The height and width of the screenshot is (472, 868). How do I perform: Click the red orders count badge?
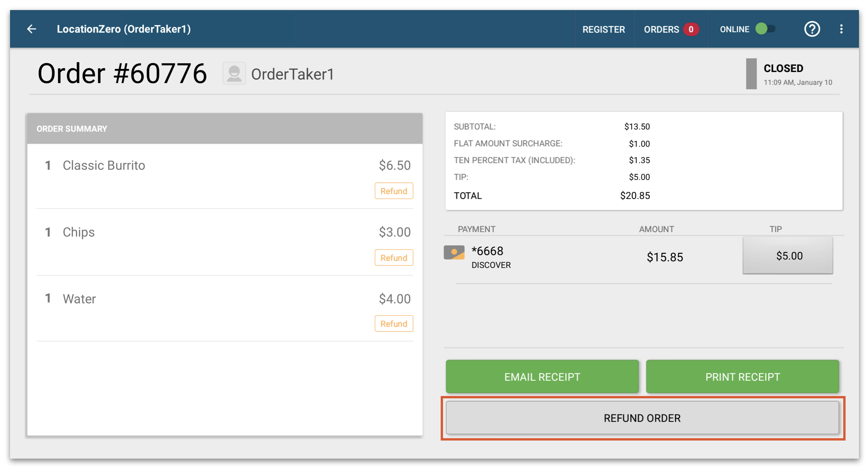[691, 29]
